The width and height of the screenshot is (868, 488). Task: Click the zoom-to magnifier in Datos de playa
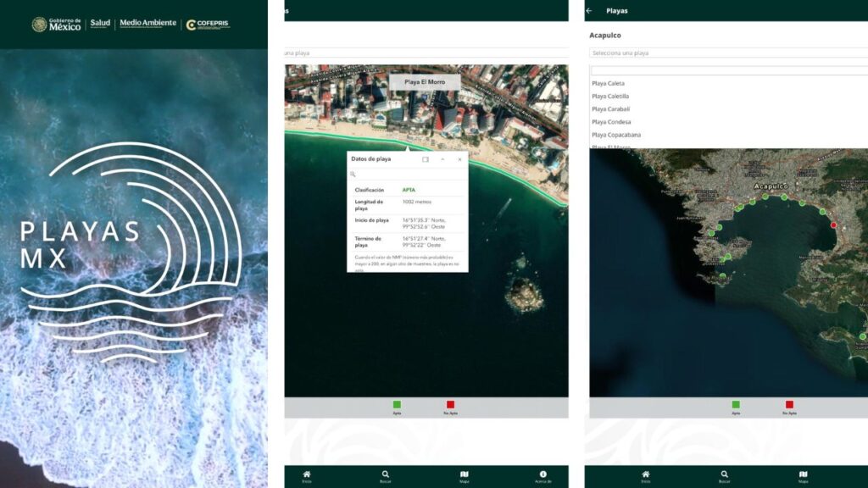pos(353,175)
